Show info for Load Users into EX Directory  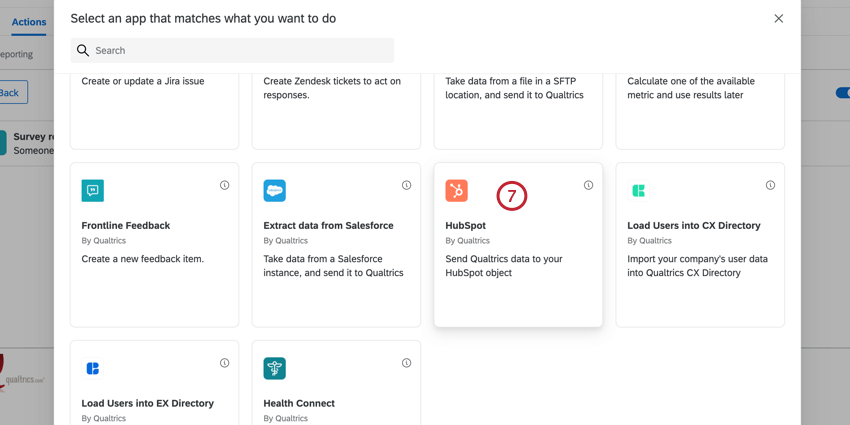[224, 363]
